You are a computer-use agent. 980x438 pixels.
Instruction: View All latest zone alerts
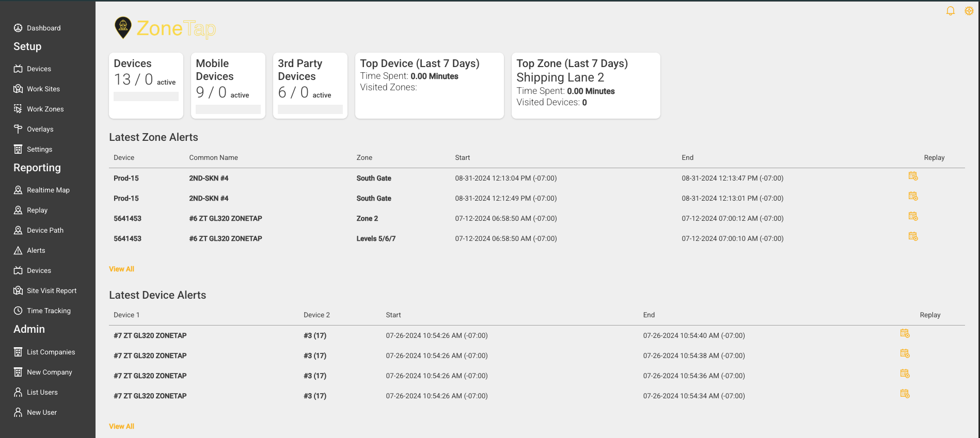(121, 269)
